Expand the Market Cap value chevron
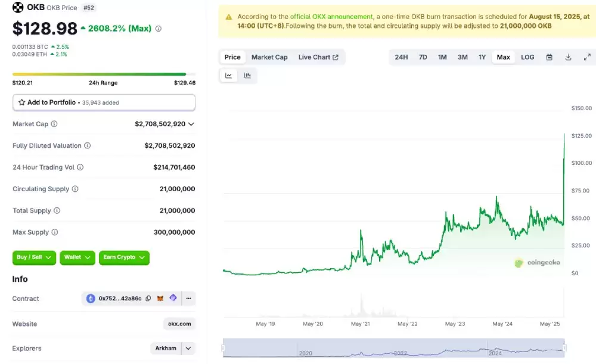 191,124
